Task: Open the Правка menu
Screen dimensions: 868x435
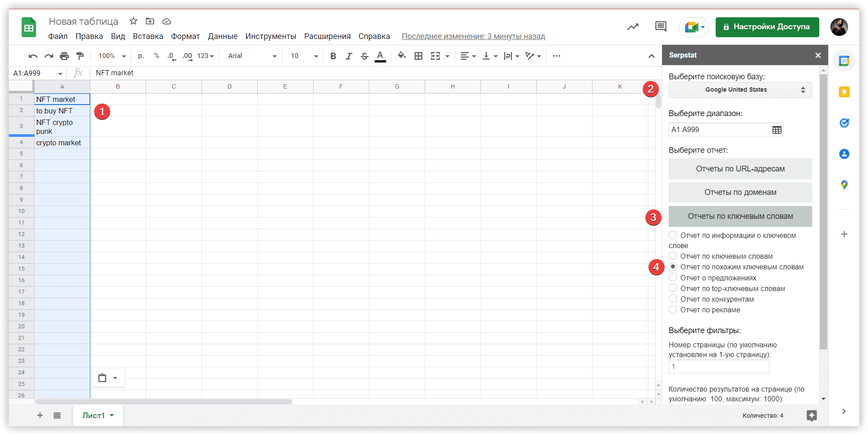Action: point(89,36)
